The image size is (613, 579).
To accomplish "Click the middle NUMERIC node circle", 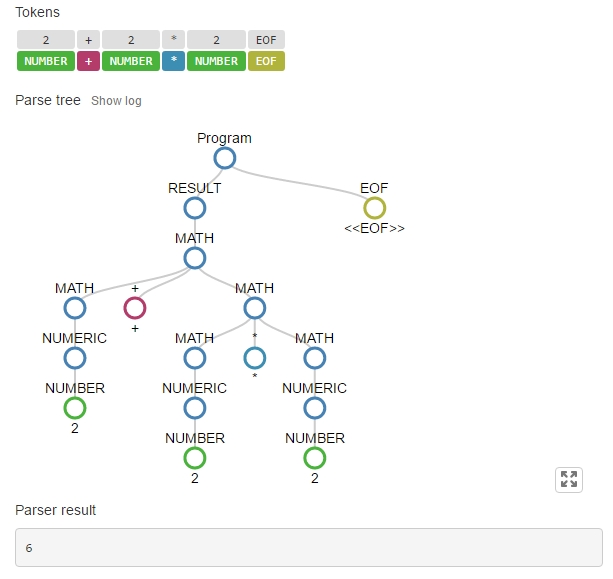I will tap(195, 408).
